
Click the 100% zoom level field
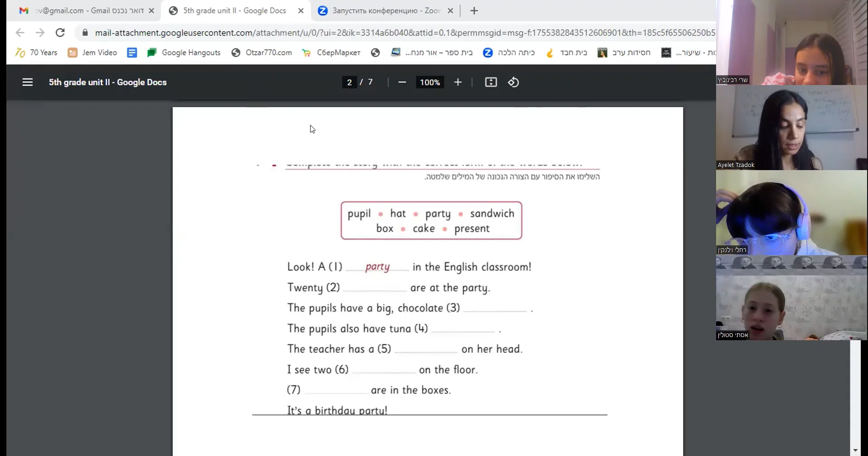[x=429, y=82]
